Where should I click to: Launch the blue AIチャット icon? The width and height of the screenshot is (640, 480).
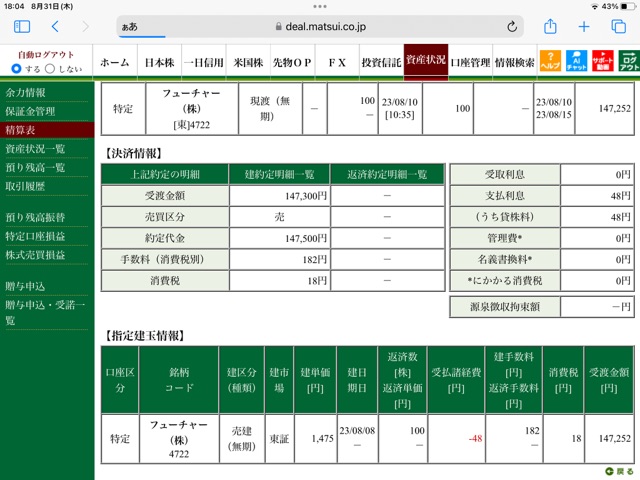576,61
